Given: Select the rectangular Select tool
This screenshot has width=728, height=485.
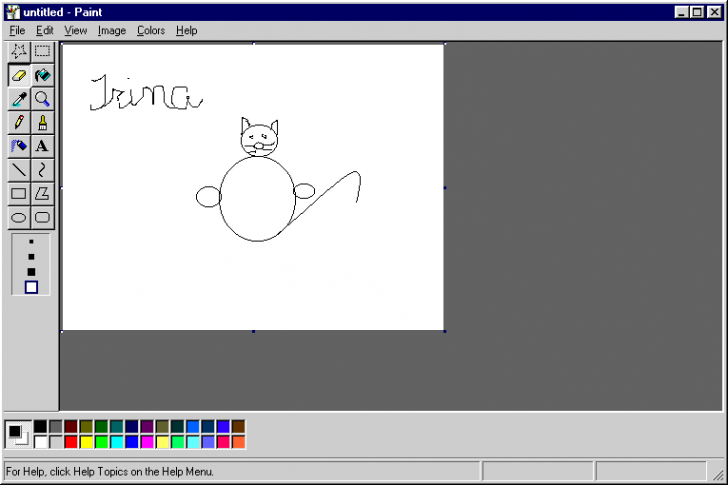Looking at the screenshot, I should (42, 51).
